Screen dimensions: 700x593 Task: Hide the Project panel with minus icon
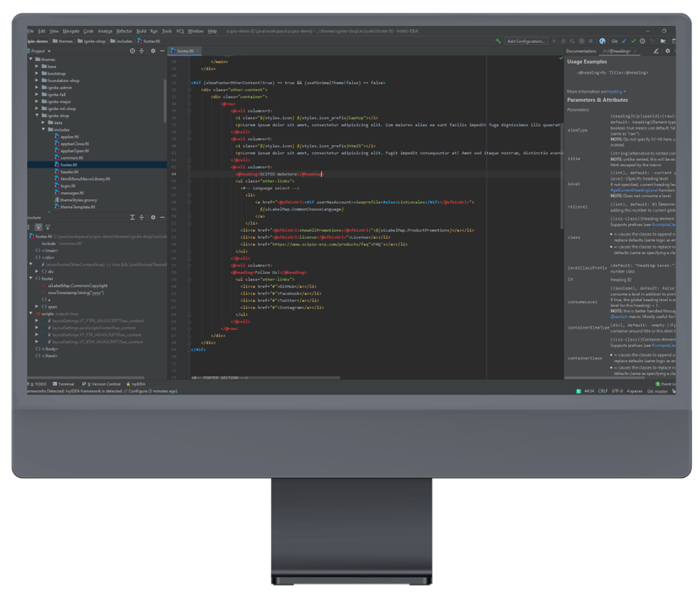pyautogui.click(x=162, y=51)
